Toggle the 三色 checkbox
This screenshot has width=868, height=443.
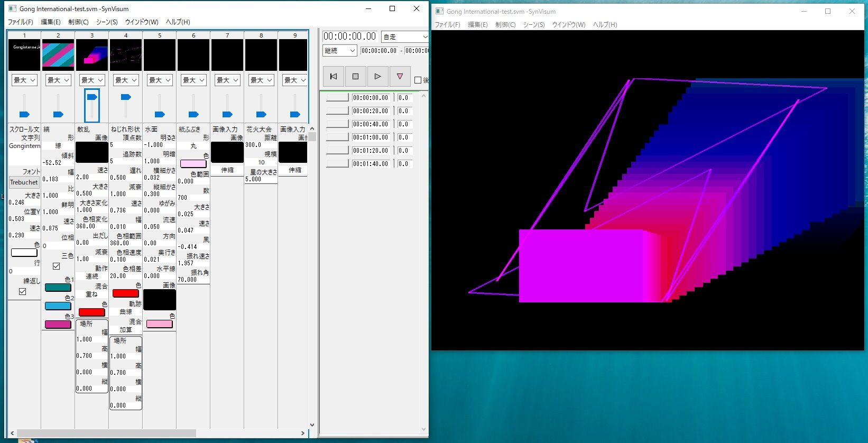tap(57, 266)
